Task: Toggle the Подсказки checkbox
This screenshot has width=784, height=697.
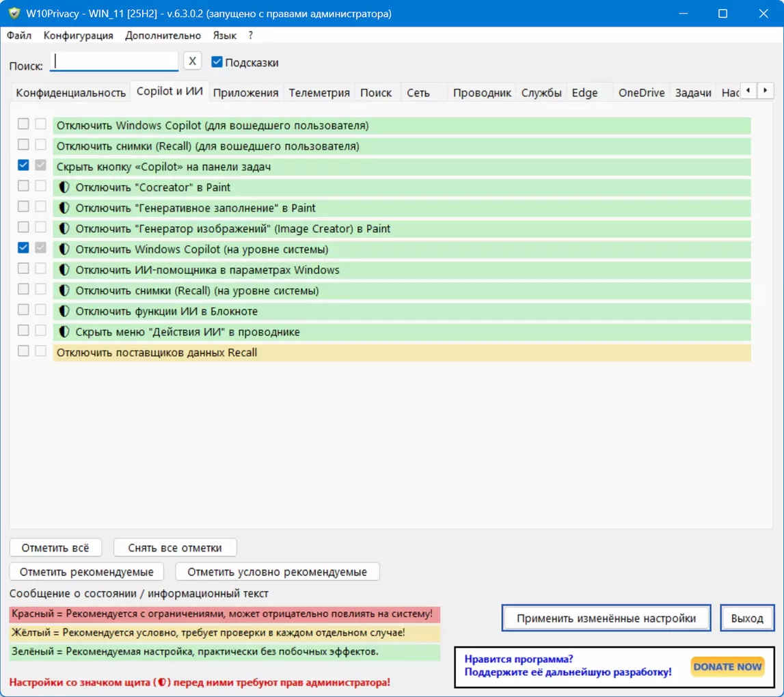Action: pyautogui.click(x=217, y=62)
